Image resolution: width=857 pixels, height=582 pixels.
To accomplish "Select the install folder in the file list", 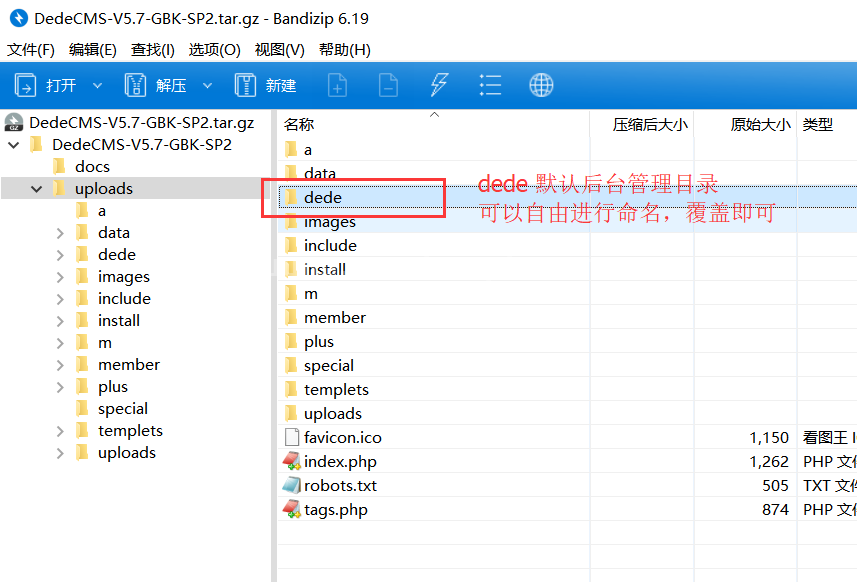I will (325, 270).
